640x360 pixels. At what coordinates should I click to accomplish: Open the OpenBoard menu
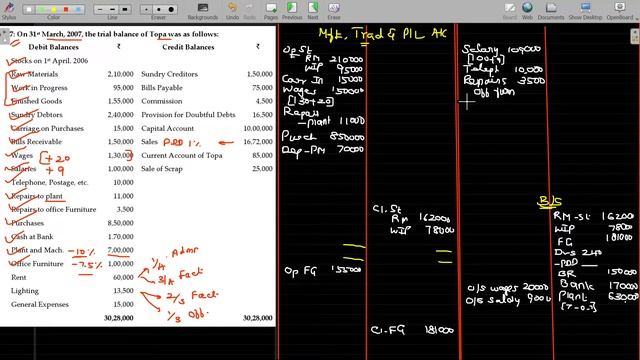point(621,11)
